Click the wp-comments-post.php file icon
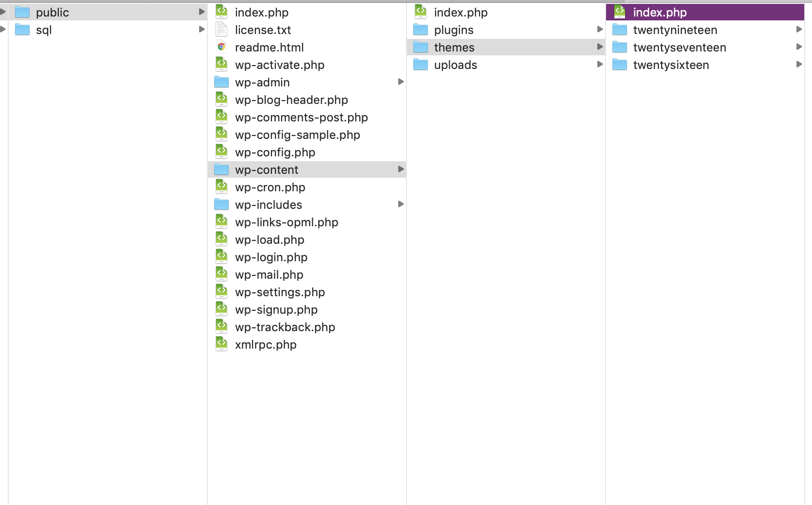Image resolution: width=812 pixels, height=505 pixels. click(x=221, y=117)
